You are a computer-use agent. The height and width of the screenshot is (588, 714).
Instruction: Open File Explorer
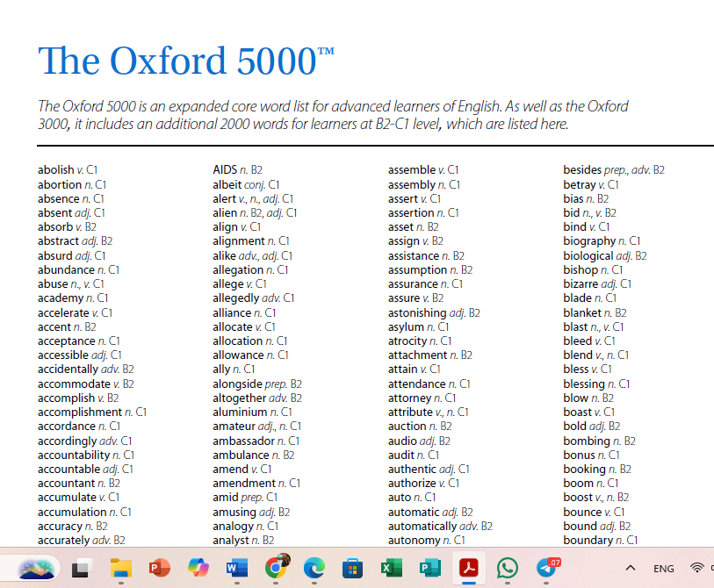coord(120,569)
